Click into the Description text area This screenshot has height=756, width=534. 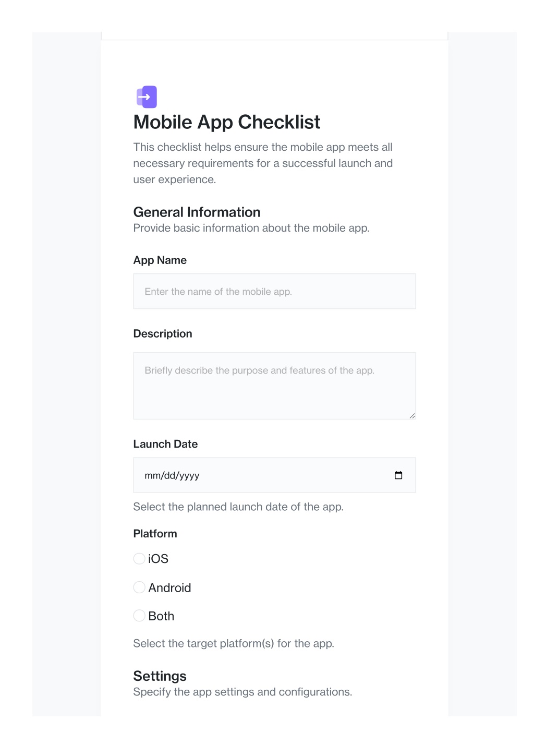pyautogui.click(x=274, y=386)
